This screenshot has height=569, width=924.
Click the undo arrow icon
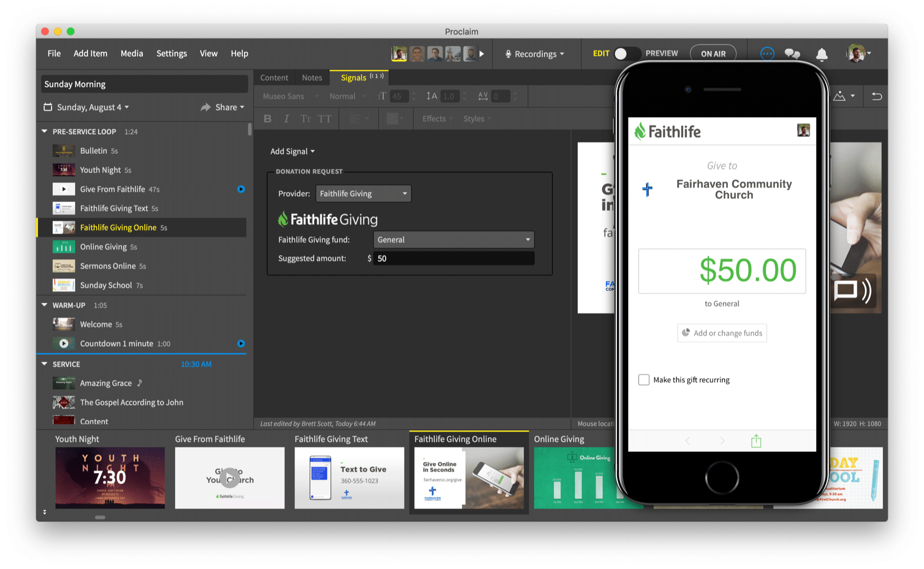(877, 96)
